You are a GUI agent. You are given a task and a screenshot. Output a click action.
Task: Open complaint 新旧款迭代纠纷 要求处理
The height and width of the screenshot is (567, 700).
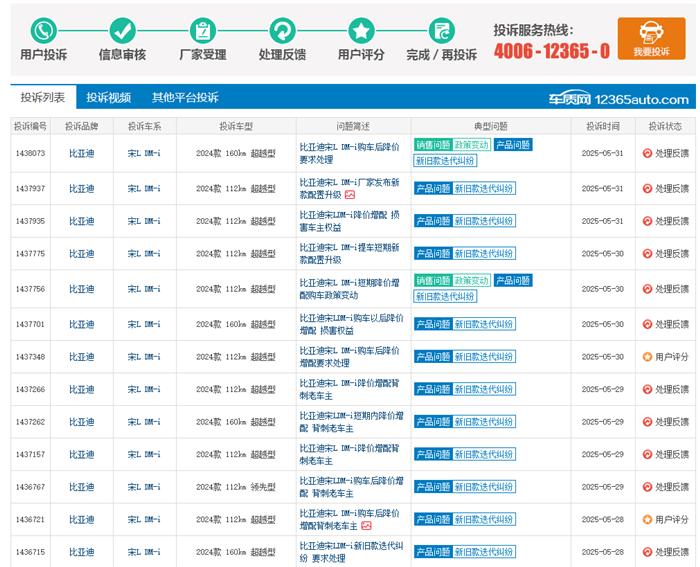click(351, 552)
